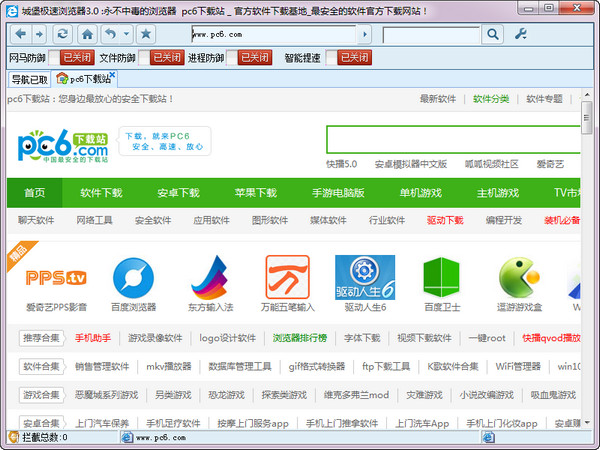Open settings with the wrench icon
Screen dimensions: 600x450
pos(520,34)
